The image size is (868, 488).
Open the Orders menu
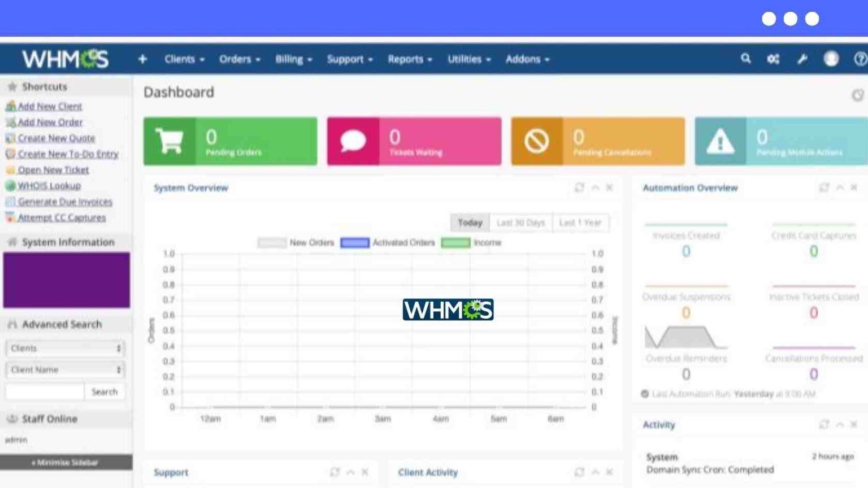click(240, 59)
